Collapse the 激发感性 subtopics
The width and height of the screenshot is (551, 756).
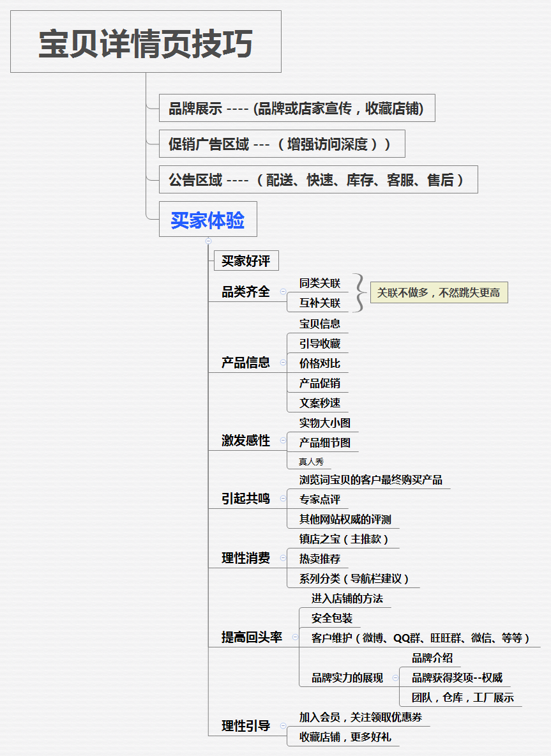(x=283, y=440)
